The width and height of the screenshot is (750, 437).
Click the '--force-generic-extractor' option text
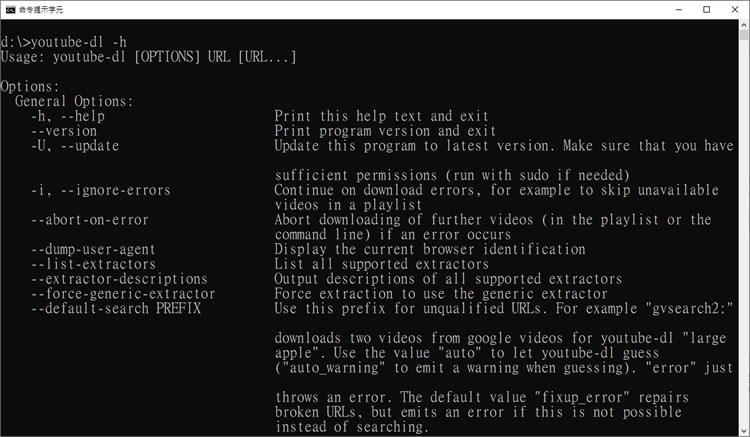(123, 294)
